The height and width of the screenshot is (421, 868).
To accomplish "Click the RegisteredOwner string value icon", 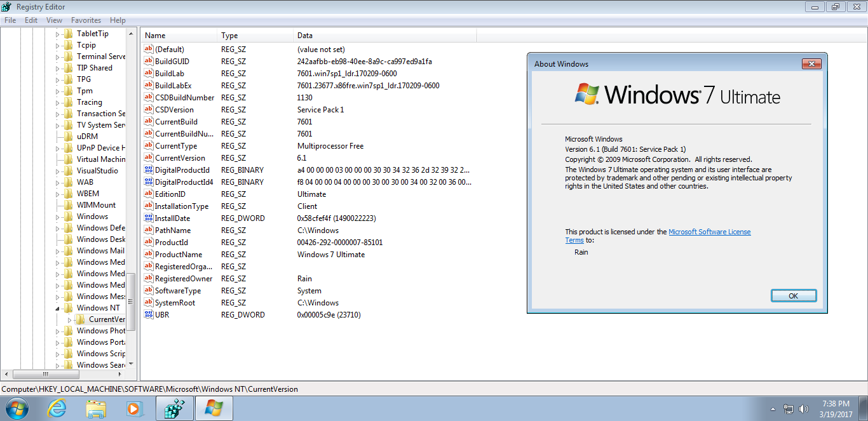I will click(149, 279).
